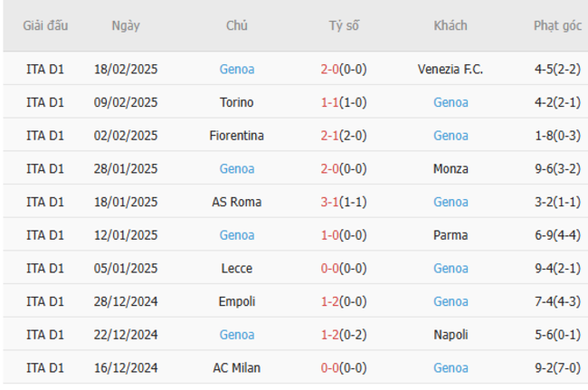Click the Phạt góc column header
This screenshot has width=588, height=390.
(557, 26)
